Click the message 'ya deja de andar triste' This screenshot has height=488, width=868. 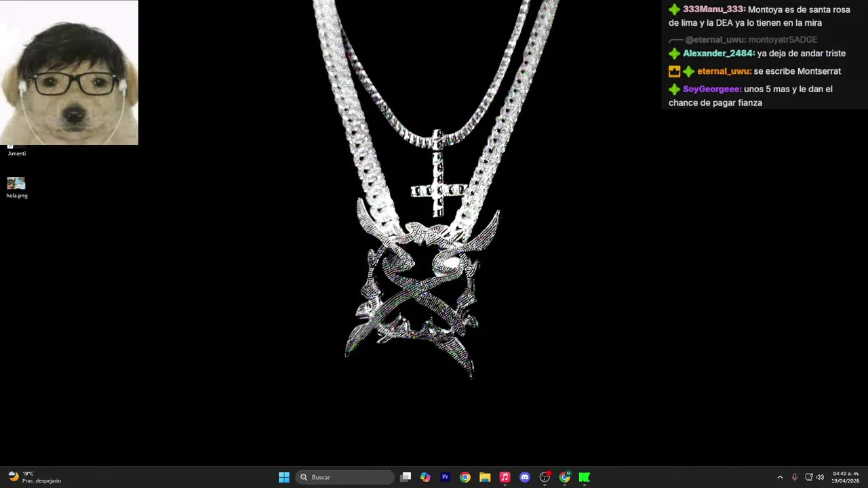pyautogui.click(x=802, y=54)
